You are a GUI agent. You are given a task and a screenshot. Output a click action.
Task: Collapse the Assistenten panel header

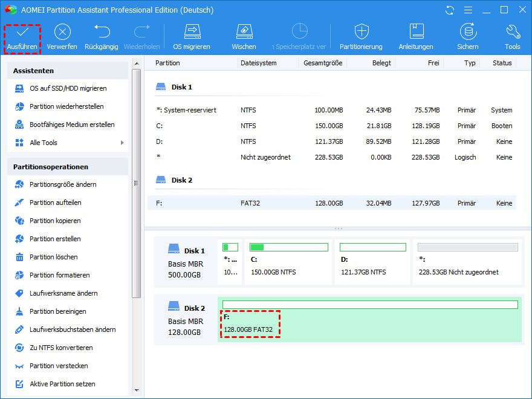[x=68, y=71]
